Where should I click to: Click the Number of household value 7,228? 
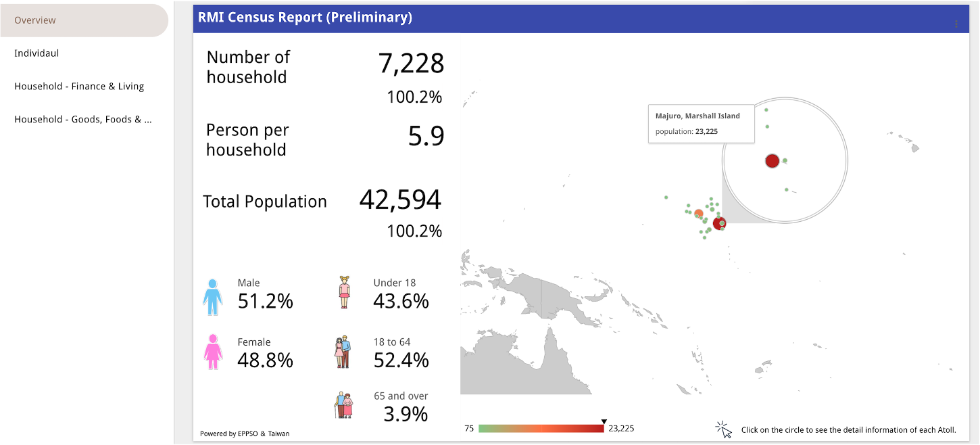coord(411,64)
